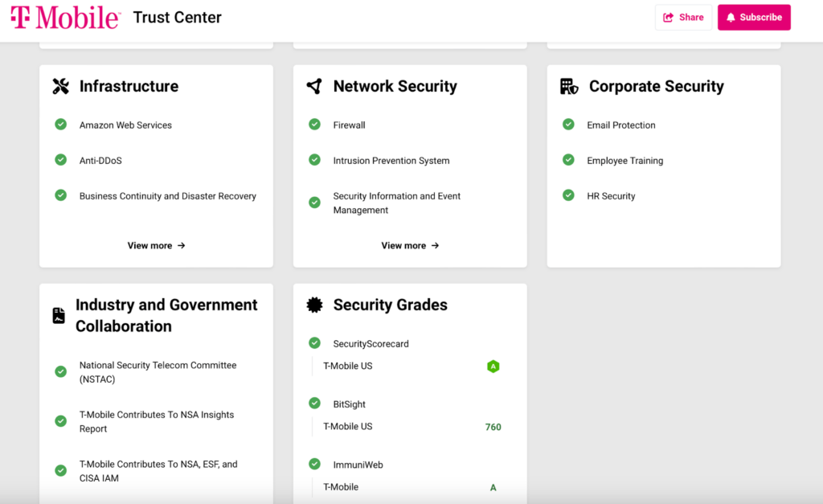Click the T-Mobile logo in the header
The width and height of the screenshot is (823, 504).
click(65, 17)
